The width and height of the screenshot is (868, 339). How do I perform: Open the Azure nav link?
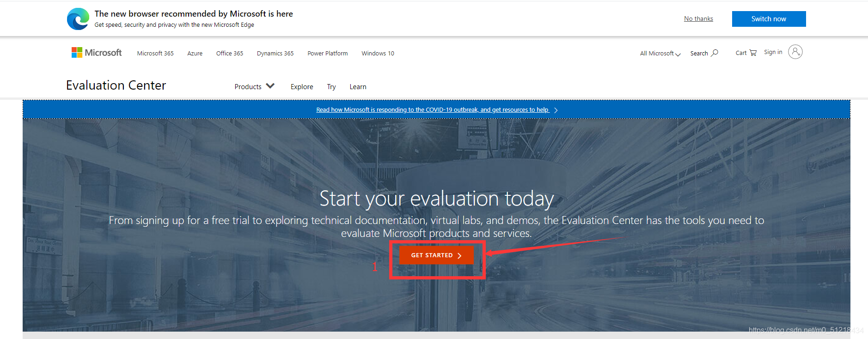point(195,54)
